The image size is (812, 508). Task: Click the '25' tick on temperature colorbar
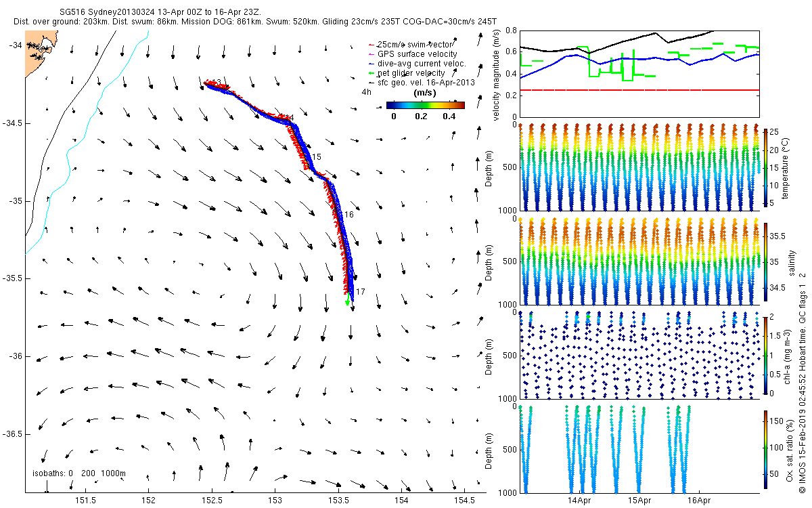[x=775, y=131]
